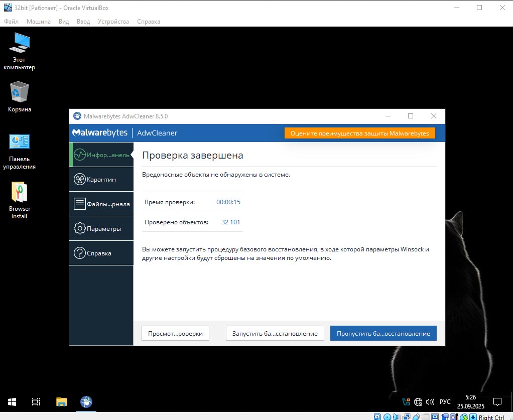
Task: Select the Browser Install desktop folder
Action: pyautogui.click(x=19, y=200)
